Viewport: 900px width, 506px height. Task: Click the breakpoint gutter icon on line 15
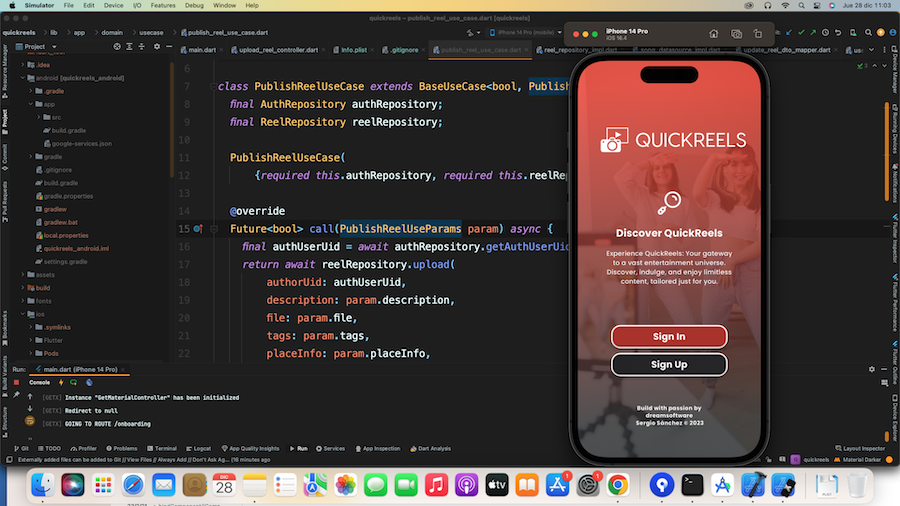(198, 229)
